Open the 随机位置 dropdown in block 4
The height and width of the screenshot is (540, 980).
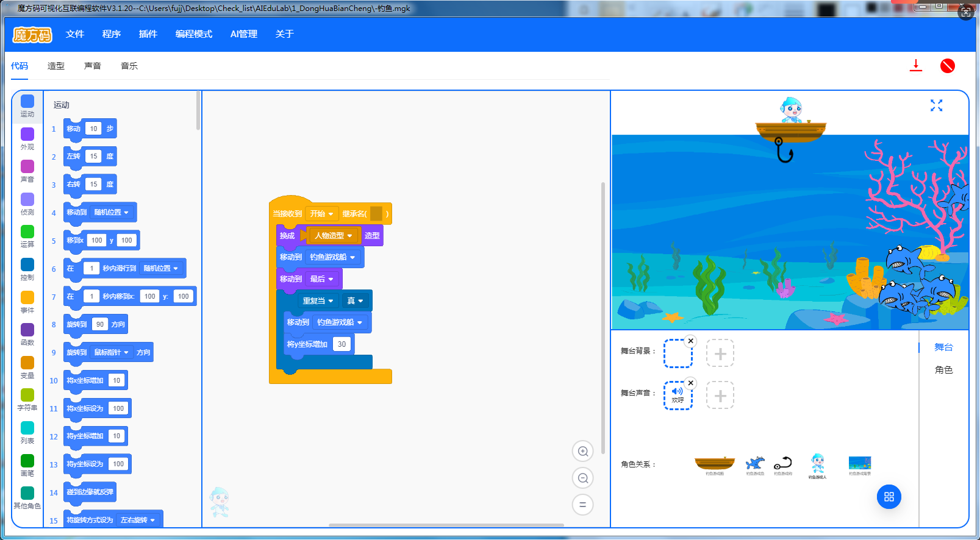click(112, 212)
